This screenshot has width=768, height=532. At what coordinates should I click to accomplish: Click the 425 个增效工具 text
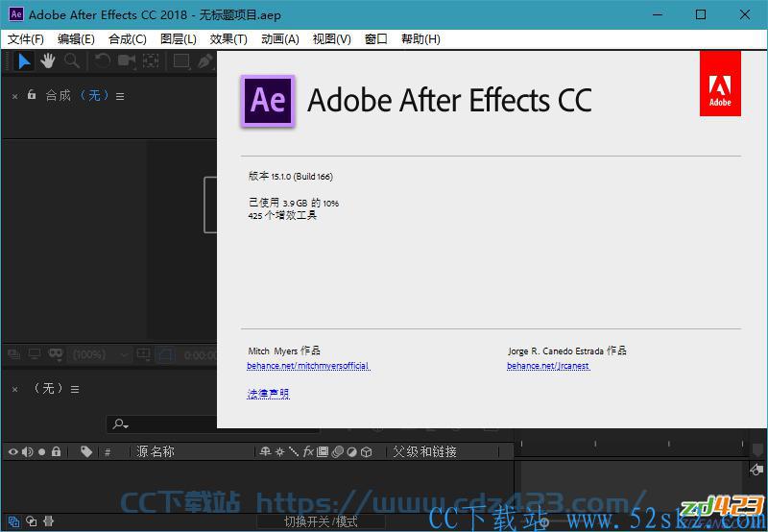pyautogui.click(x=282, y=215)
